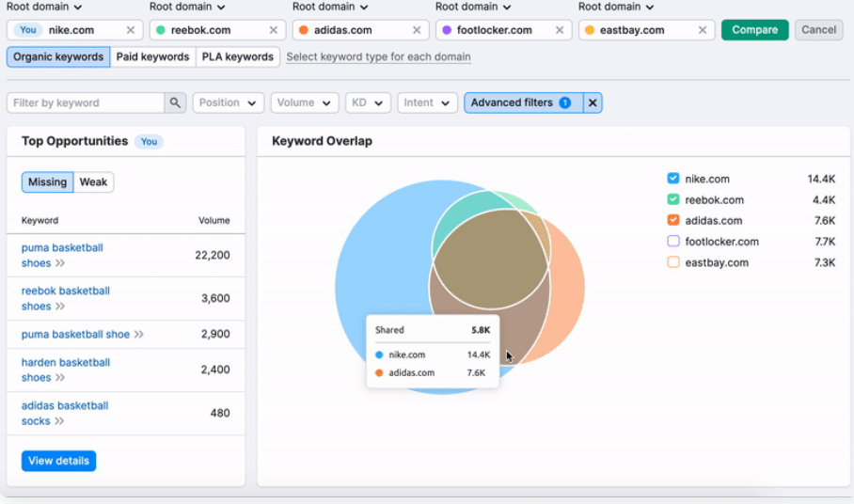Remove reebok.com with its X icon

(274, 30)
